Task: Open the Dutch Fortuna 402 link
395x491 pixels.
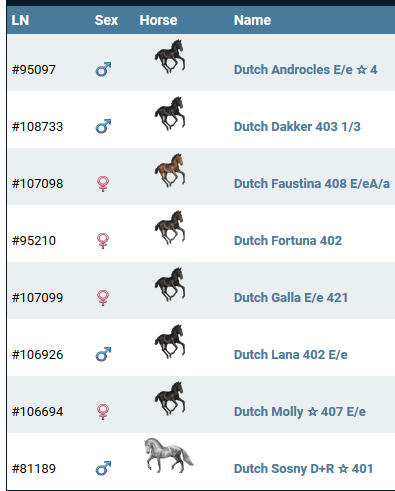Action: [288, 241]
